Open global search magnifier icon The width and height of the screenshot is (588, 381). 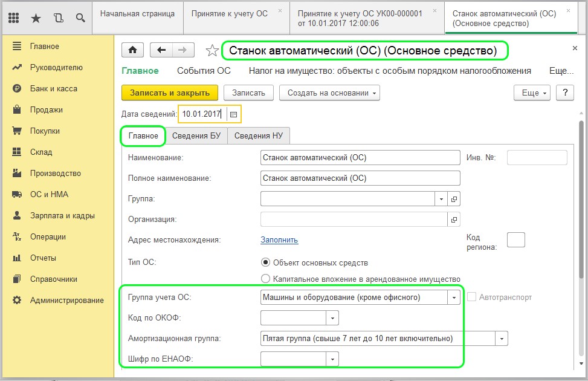80,18
